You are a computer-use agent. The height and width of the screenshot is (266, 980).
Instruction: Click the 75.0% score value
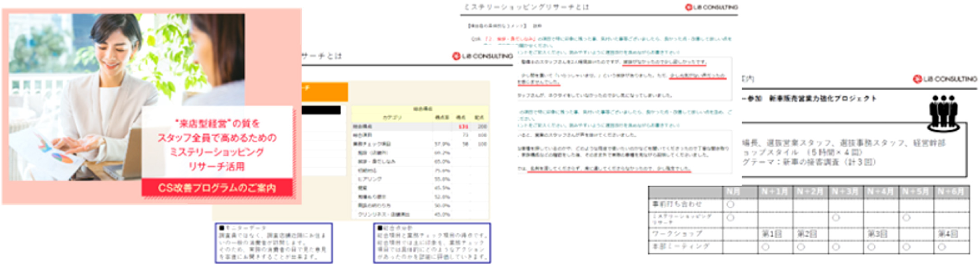tap(442, 171)
